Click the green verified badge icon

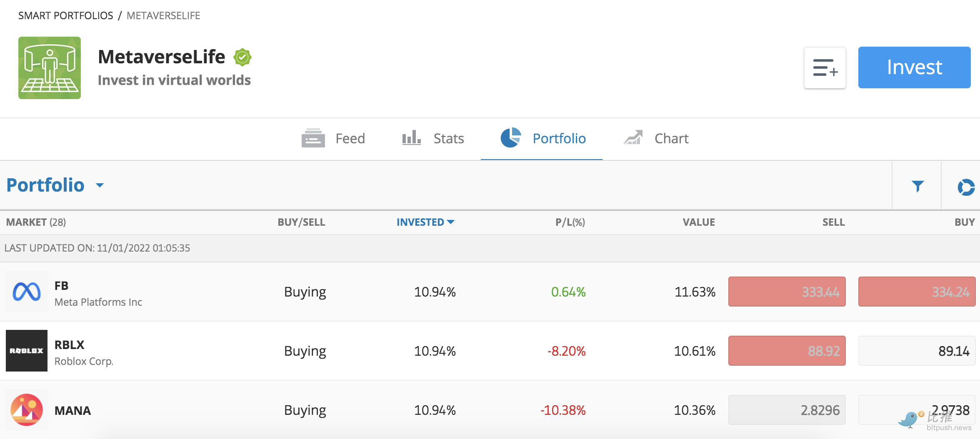tap(242, 57)
